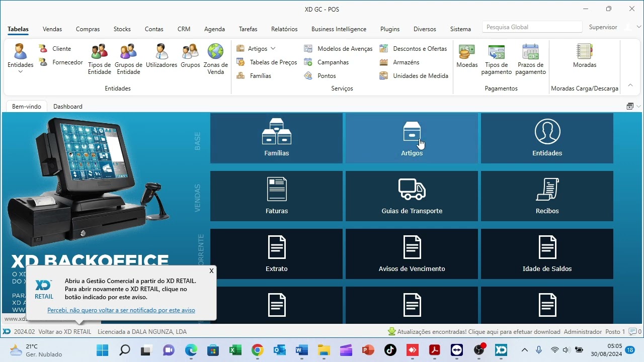Expand the Artigos dropdown in ribbon
644x362 pixels.
click(273, 49)
